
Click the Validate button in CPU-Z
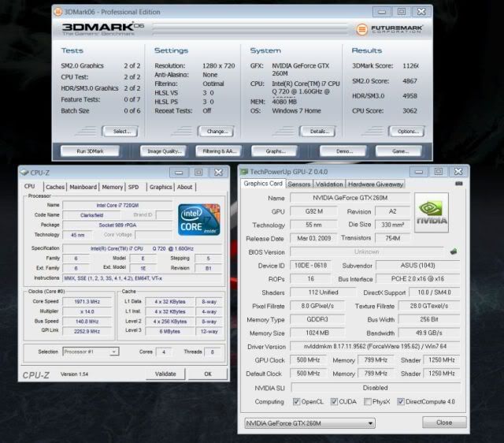click(x=165, y=374)
